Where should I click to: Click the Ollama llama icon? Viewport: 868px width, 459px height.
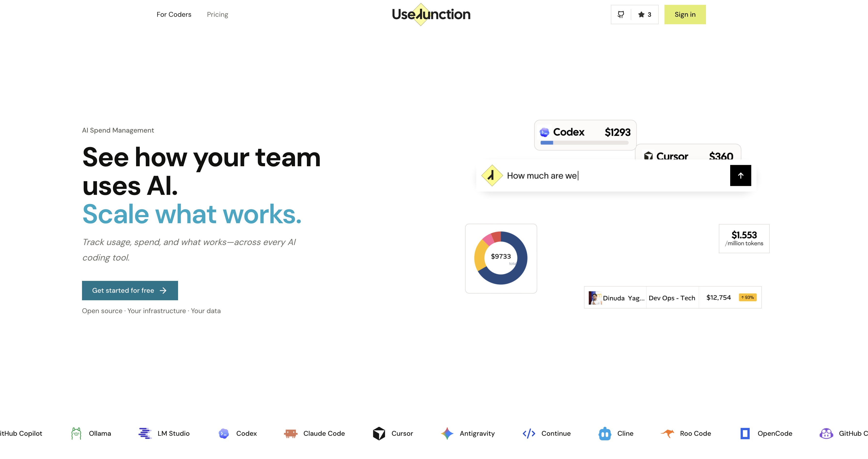pos(76,433)
